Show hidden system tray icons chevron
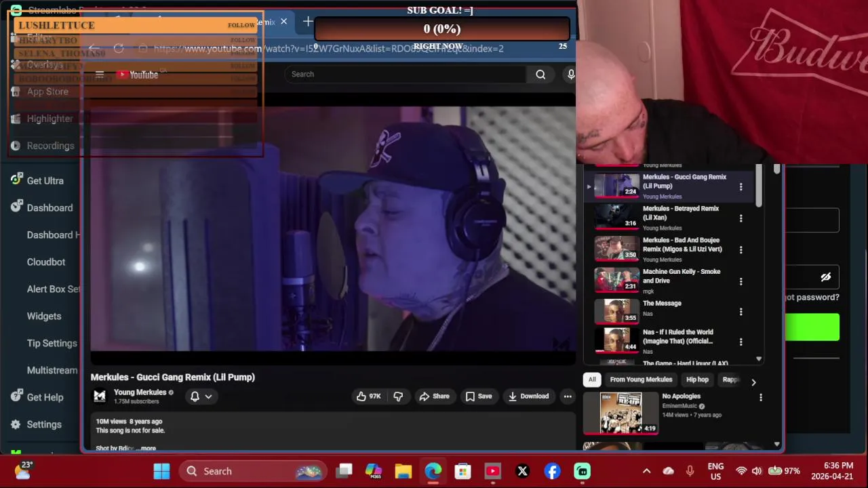The image size is (868, 488). click(646, 471)
